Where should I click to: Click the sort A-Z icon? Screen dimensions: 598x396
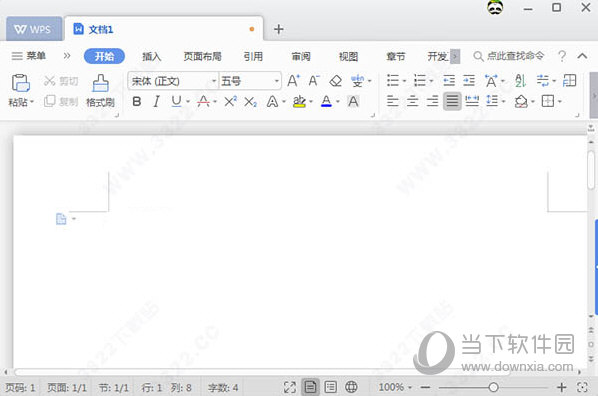520,80
